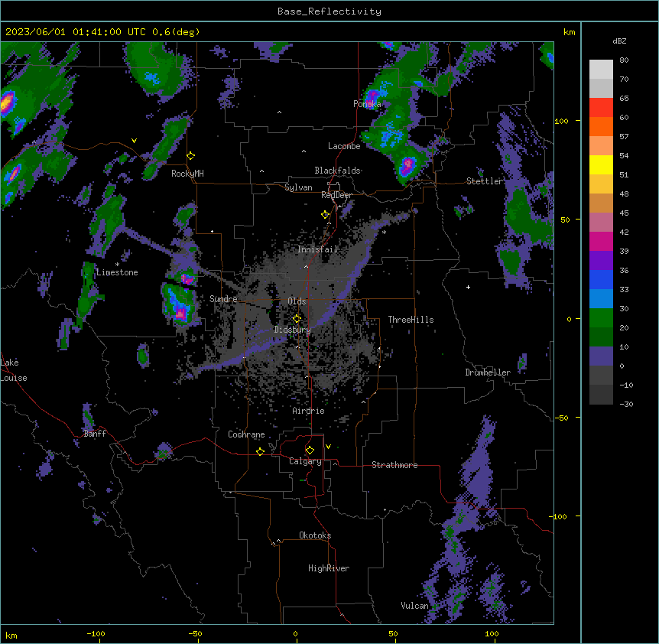Click the Strathmore city label
Image resolution: width=659 pixels, height=644 pixels.
(394, 465)
